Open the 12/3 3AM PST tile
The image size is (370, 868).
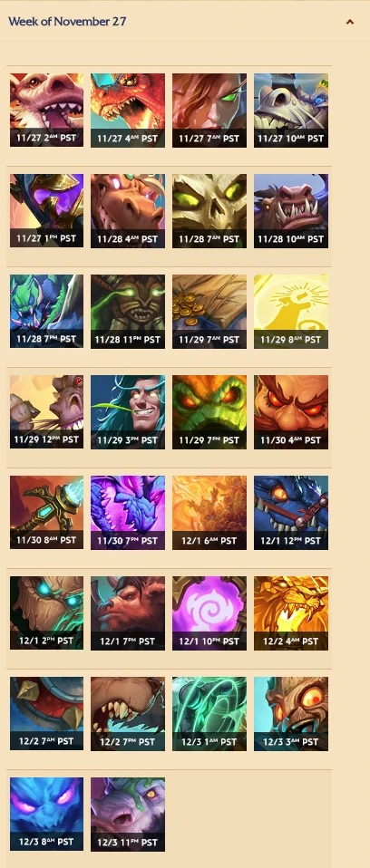[x=291, y=714]
